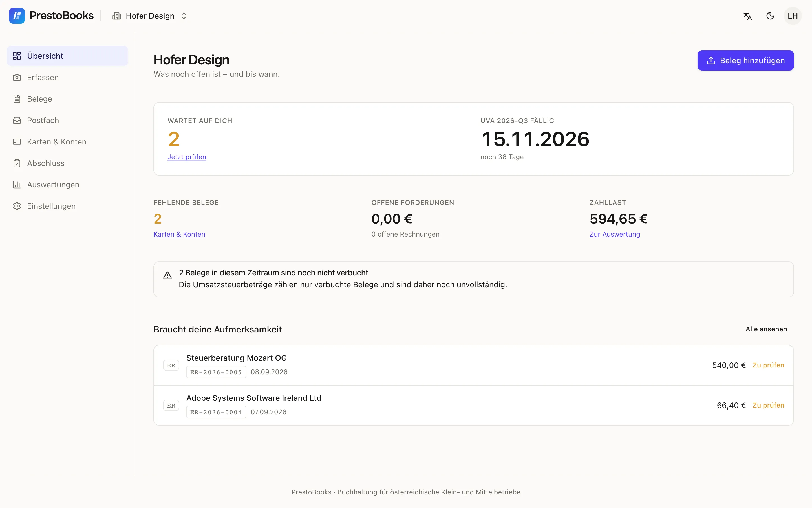Click the unverbuchte Belege warning notice
812x508 pixels.
473,279
